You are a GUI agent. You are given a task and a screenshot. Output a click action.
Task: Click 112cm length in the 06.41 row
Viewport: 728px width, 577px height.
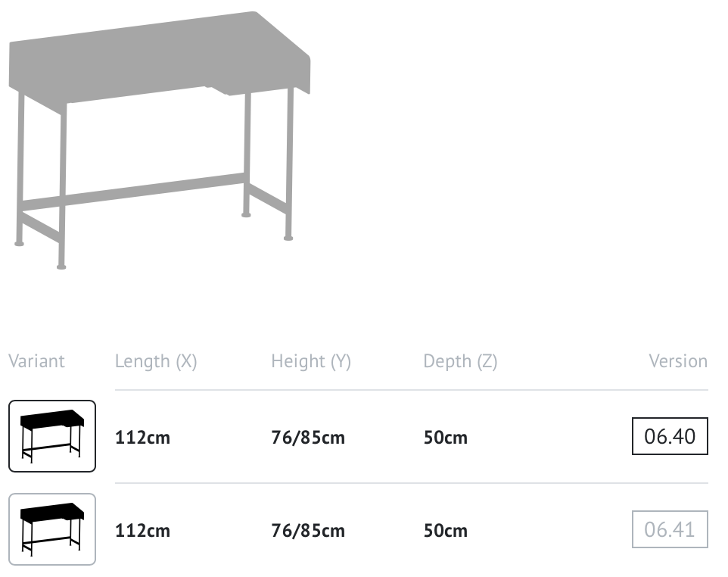point(142,531)
